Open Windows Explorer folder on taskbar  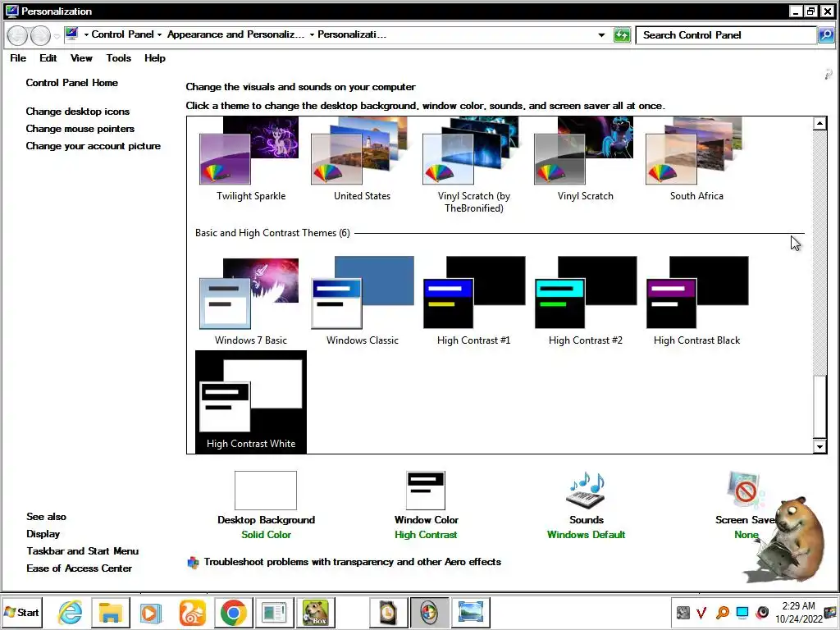click(x=111, y=612)
